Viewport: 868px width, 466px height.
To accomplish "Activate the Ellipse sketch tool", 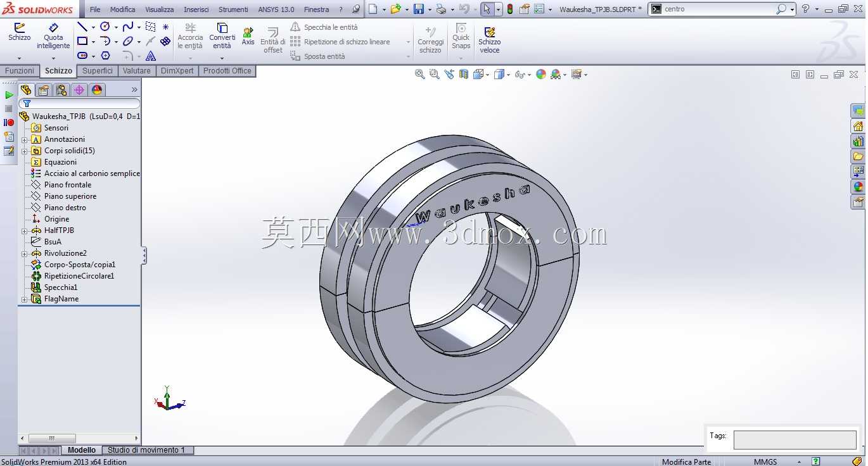I will click(128, 41).
